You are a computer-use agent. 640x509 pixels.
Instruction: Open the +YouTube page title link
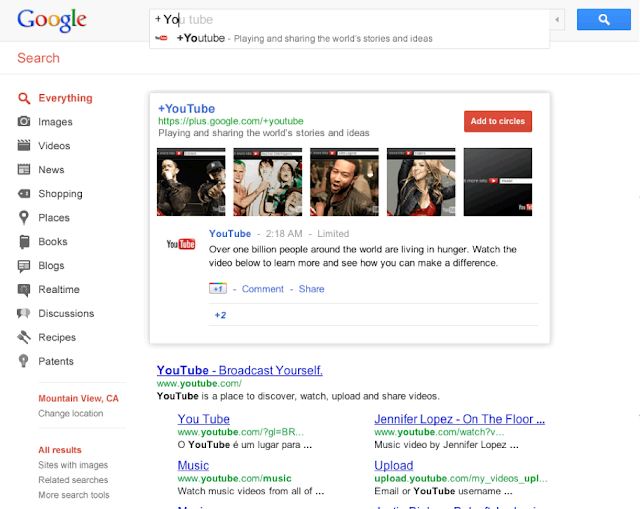coord(187,109)
